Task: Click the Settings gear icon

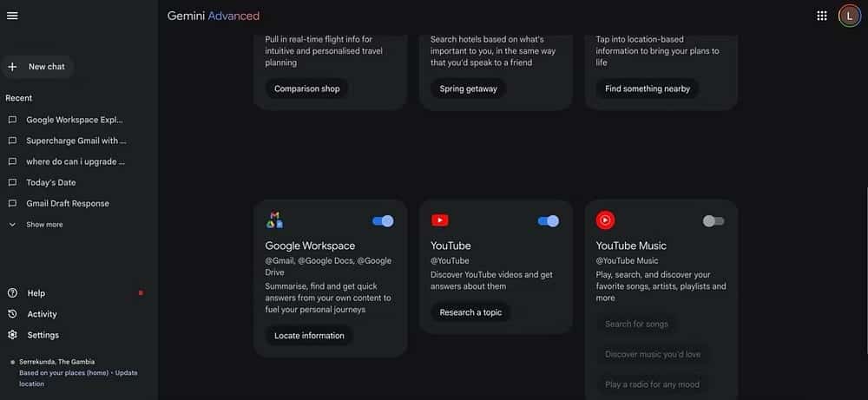Action: [x=12, y=335]
